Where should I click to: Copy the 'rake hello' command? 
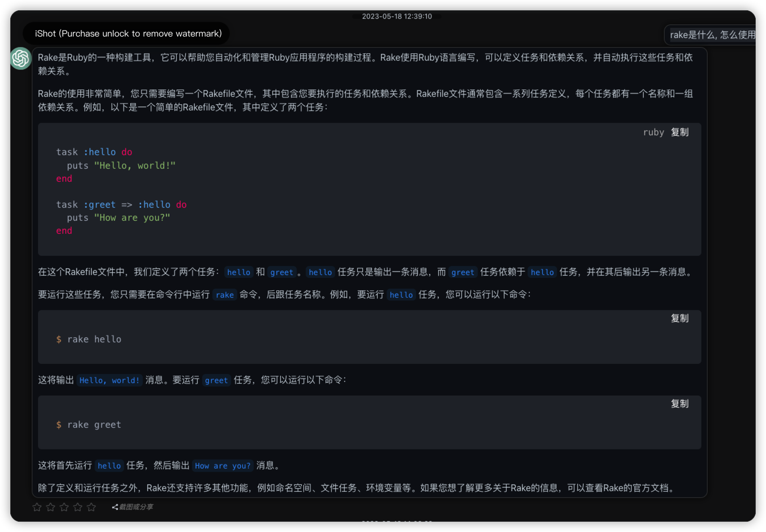click(679, 319)
